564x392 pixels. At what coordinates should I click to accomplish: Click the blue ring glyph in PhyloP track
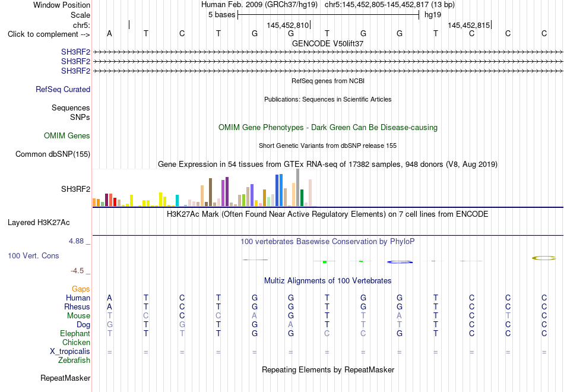click(400, 262)
